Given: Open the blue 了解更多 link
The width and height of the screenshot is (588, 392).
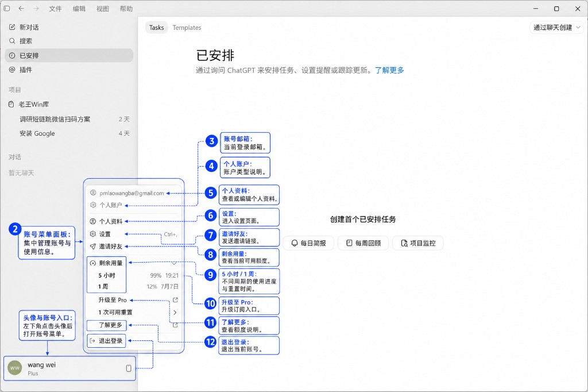Looking at the screenshot, I should pos(390,70).
